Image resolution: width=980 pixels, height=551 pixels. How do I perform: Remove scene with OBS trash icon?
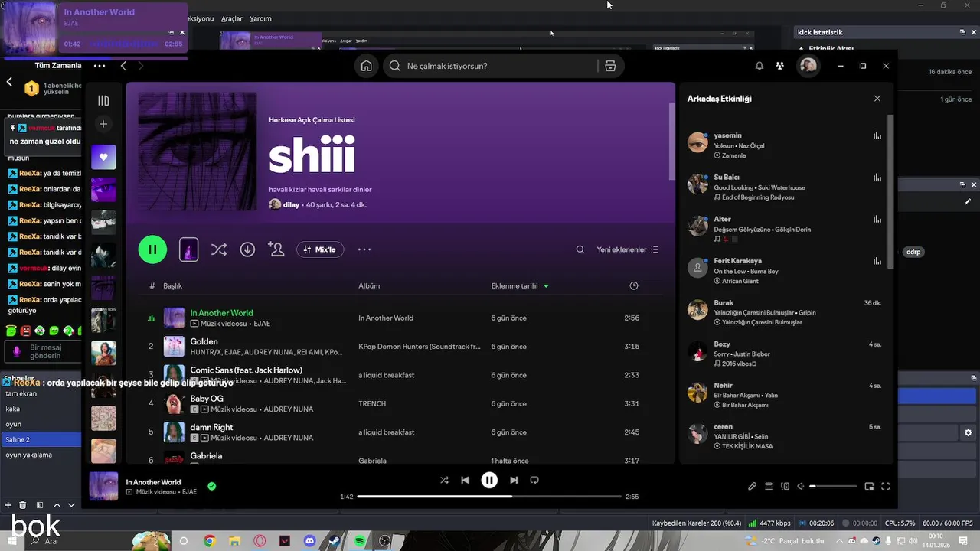coord(22,505)
